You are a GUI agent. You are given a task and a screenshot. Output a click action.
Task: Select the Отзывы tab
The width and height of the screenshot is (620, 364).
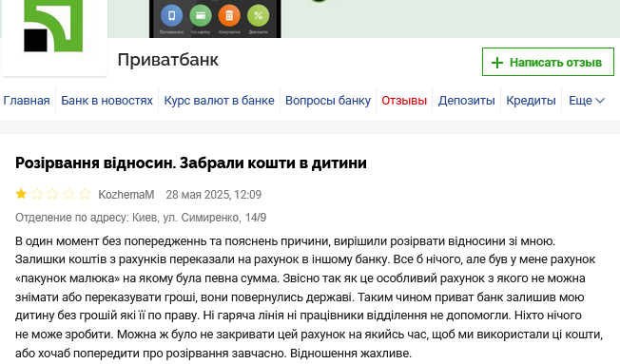tap(404, 101)
